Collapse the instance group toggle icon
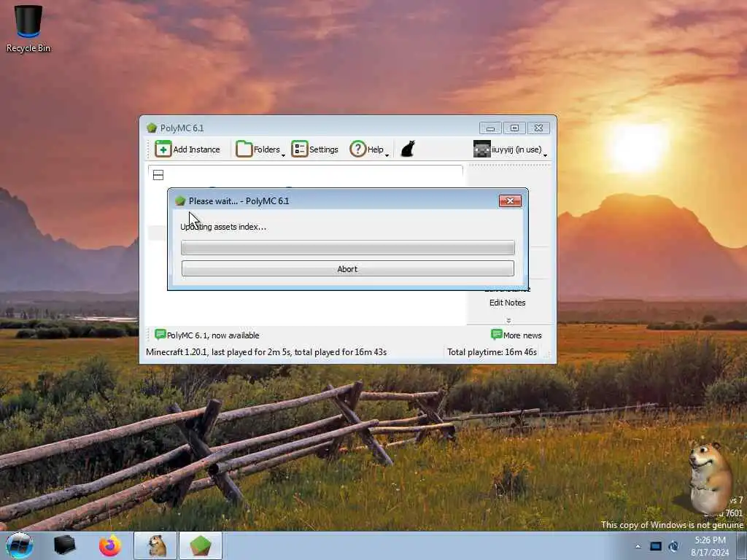Viewport: 747px width, 560px height. click(158, 175)
